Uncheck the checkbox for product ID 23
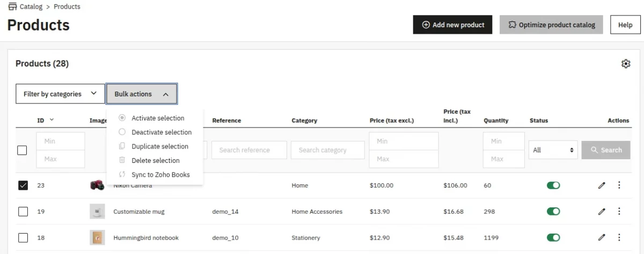This screenshot has height=254, width=644. point(23,185)
